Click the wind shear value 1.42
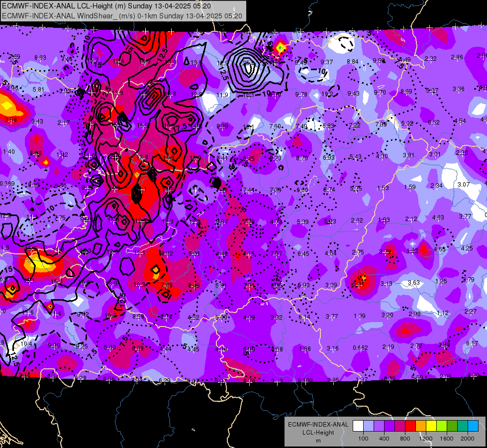487x448 pixels. coord(62,154)
